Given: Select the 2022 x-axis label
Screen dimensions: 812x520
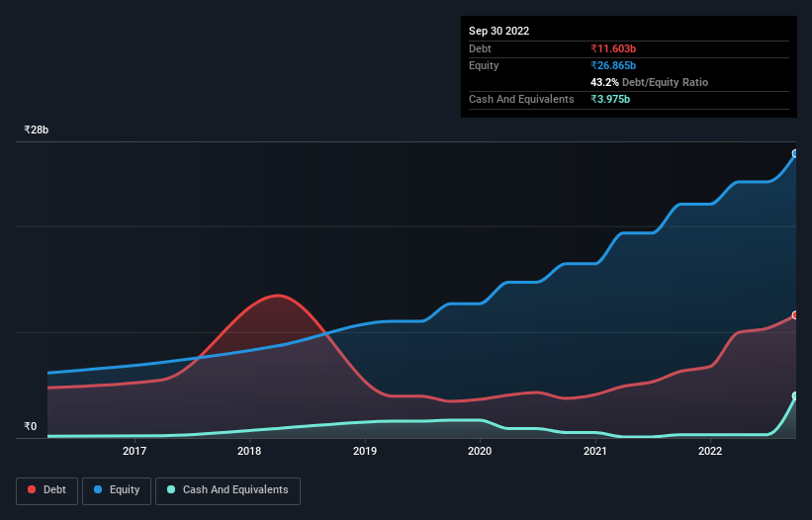Looking at the screenshot, I should click(710, 451).
